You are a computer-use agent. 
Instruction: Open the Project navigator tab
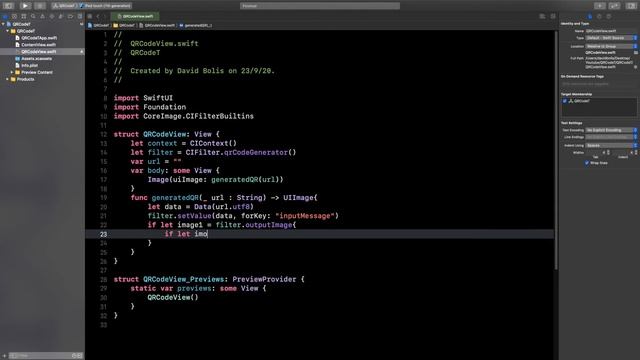[x=5, y=16]
